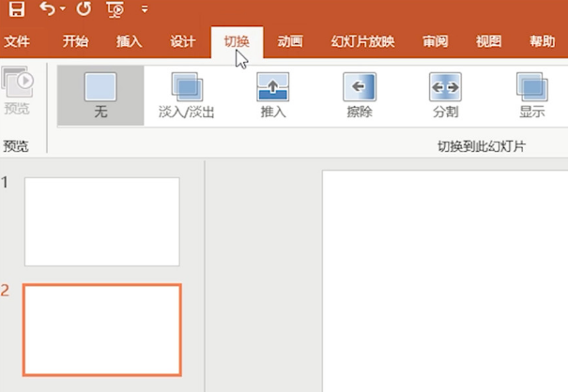Open the 审阅 ribbon tab
The image size is (568, 392).
pyautogui.click(x=435, y=41)
